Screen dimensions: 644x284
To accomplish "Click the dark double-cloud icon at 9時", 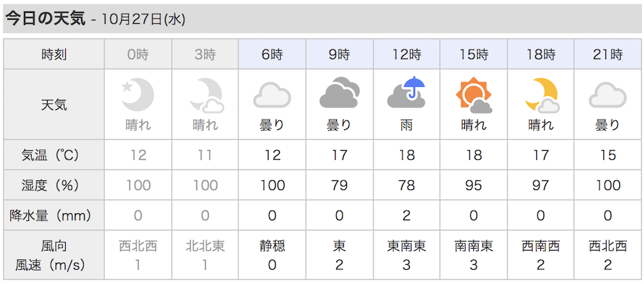I will pos(339,93).
